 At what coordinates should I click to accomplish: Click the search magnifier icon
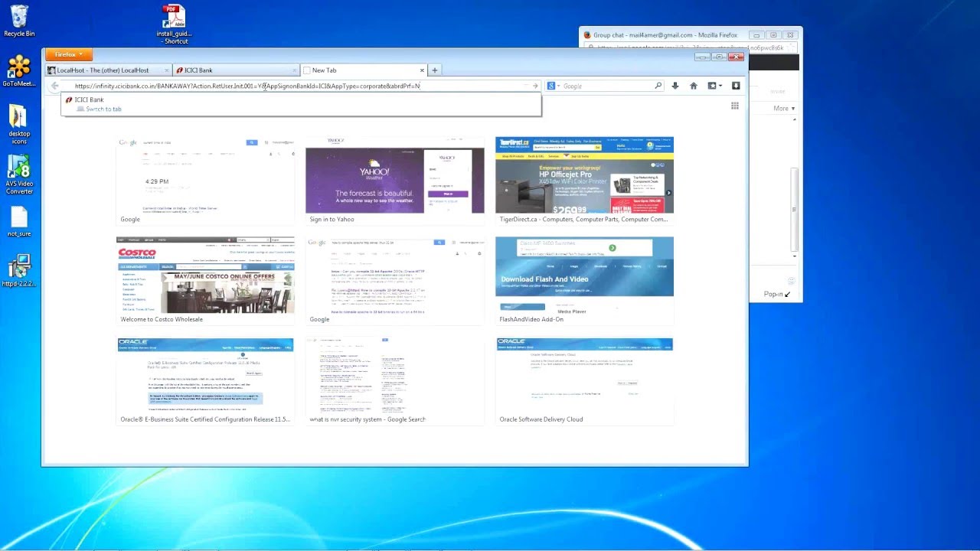tap(658, 86)
